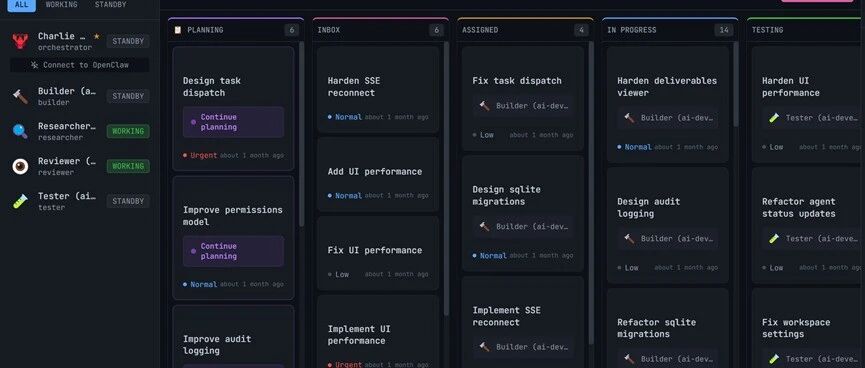
Task: Open the Harden deliverables viewer card
Action: (668, 104)
